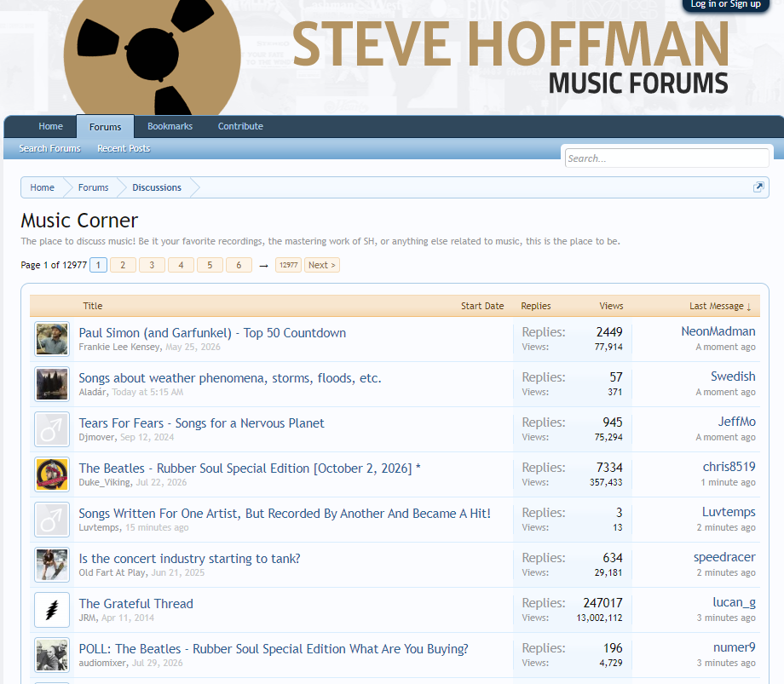This screenshot has width=784, height=684.
Task: Open Tears For Fears Nervous Planet thread
Action: pyautogui.click(x=201, y=423)
